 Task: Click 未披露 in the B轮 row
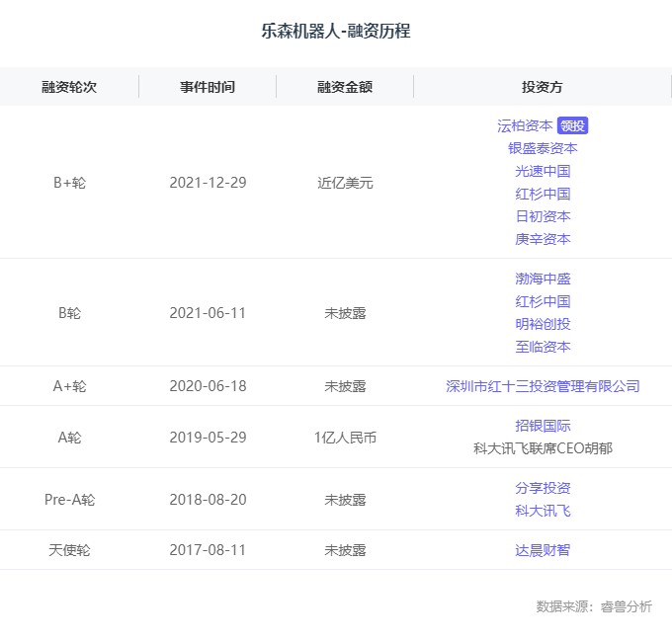[345, 313]
